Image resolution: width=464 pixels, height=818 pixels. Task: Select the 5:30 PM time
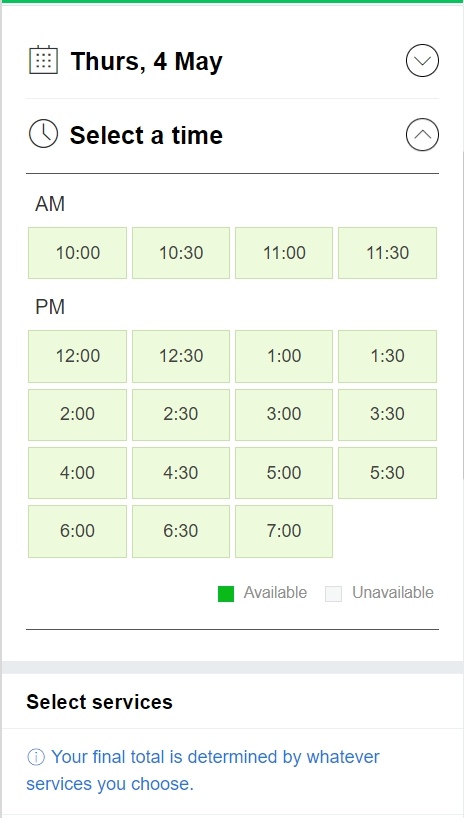point(387,473)
